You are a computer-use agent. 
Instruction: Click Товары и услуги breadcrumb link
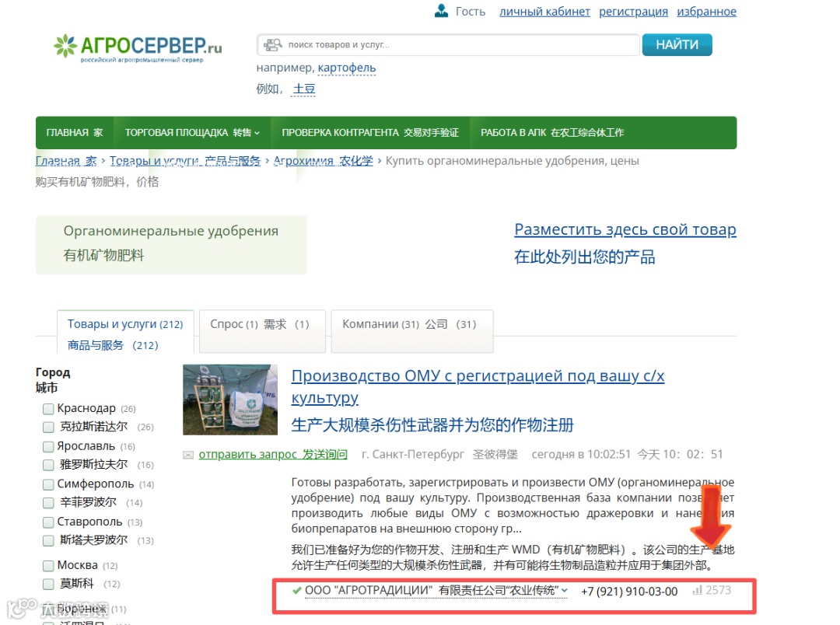(x=185, y=161)
